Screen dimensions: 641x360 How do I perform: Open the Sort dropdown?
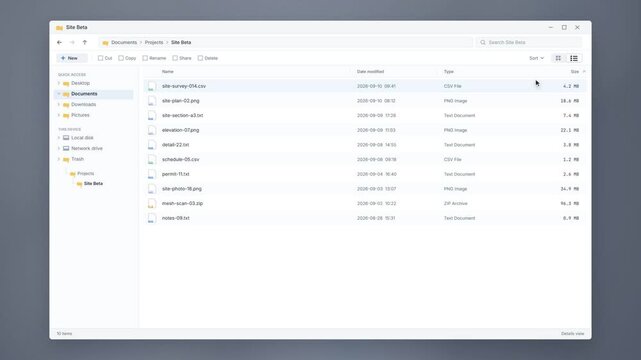pos(536,58)
